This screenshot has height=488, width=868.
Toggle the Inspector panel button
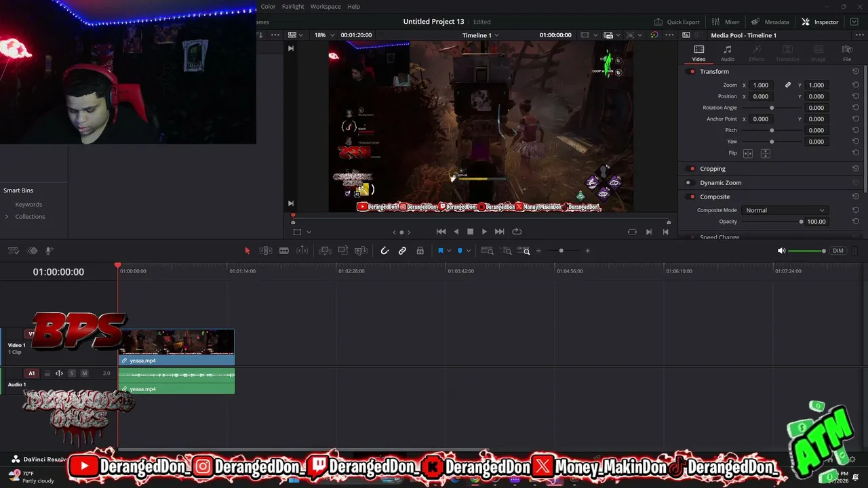coord(820,22)
